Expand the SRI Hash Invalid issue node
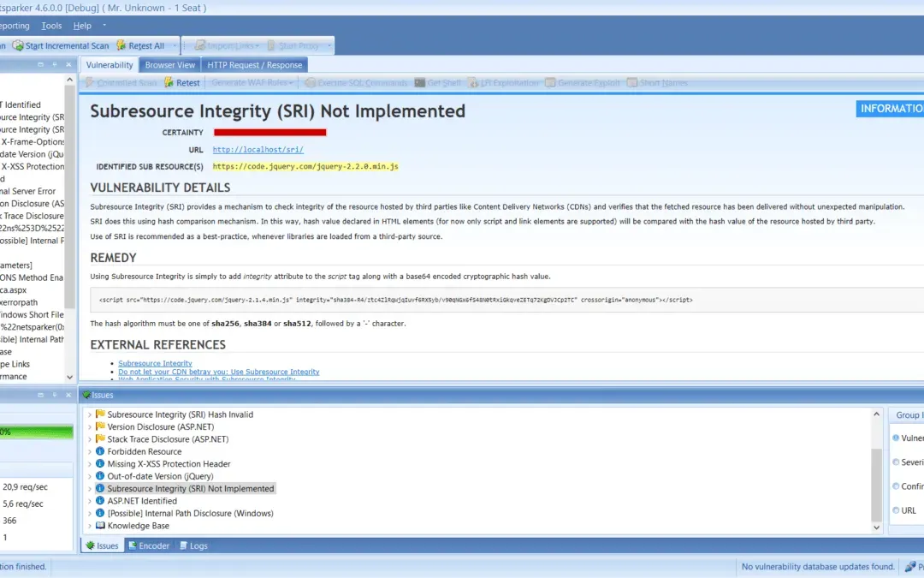The width and height of the screenshot is (924, 578). click(x=90, y=414)
